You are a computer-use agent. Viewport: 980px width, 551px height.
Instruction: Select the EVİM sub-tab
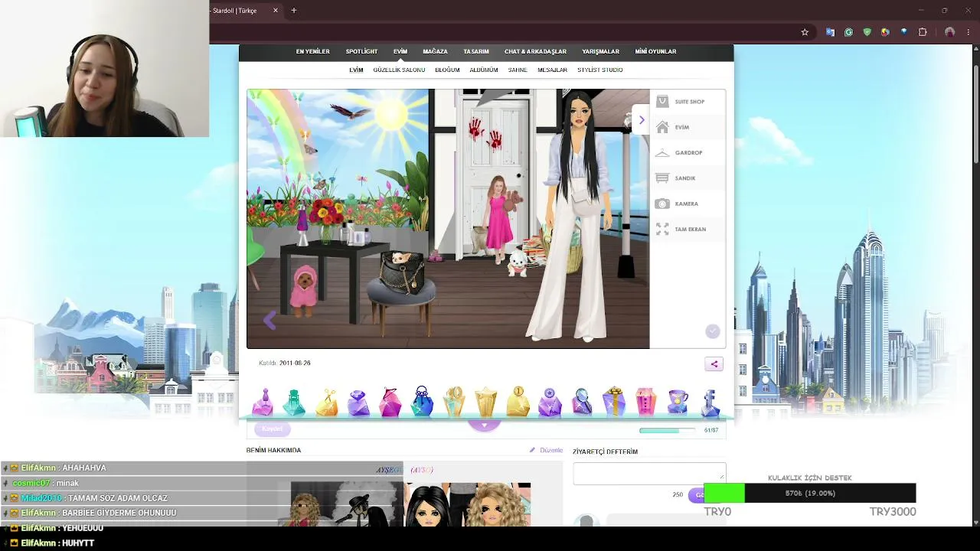click(356, 70)
